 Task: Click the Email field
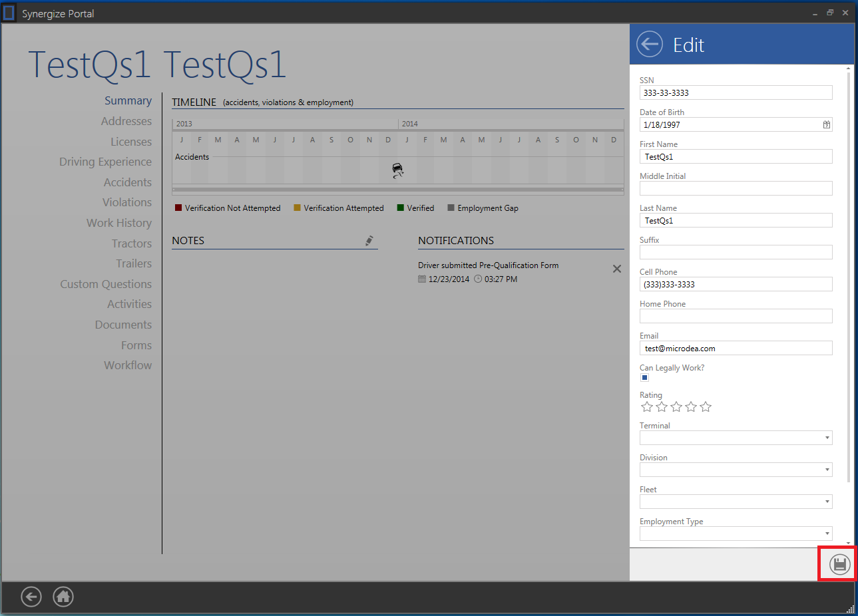coord(736,348)
